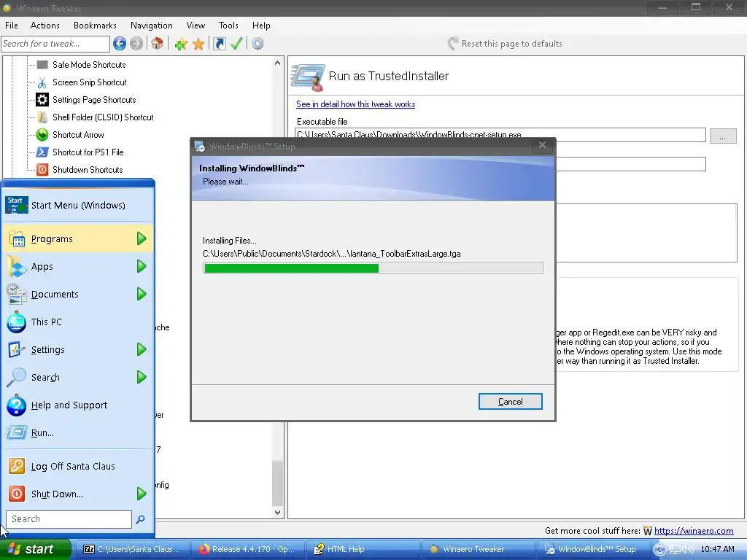This screenshot has width=747, height=560.
Task: Click the green Shortcut Arrow icon
Action: pos(42,135)
